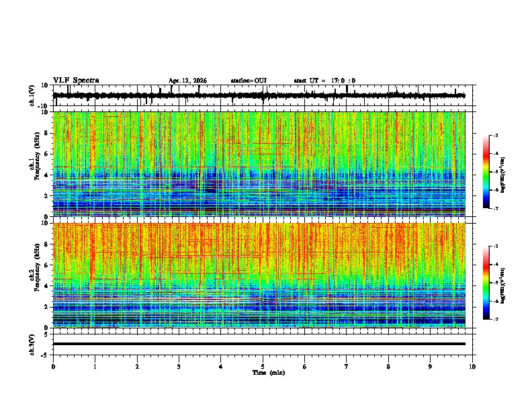Screen dimensions: 532x411
Task: Click the "2" kHz tick on ch.2 spectrogram
Action: click(47, 307)
